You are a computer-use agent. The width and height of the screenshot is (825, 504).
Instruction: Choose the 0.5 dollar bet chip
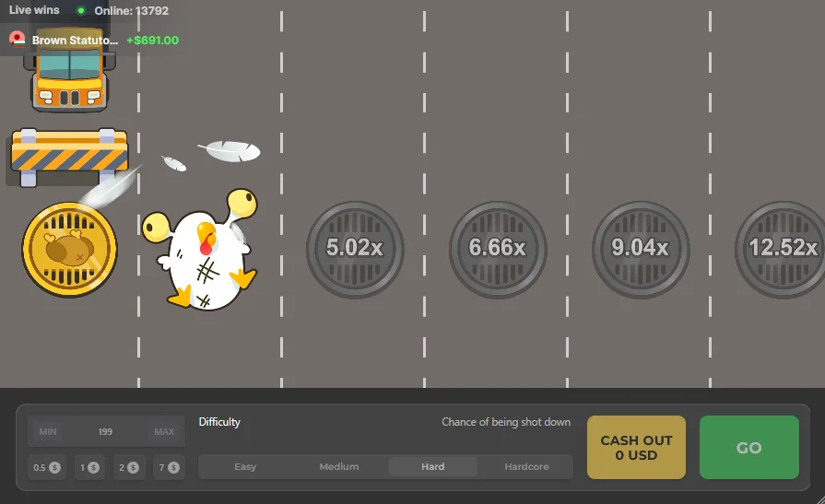pos(46,467)
